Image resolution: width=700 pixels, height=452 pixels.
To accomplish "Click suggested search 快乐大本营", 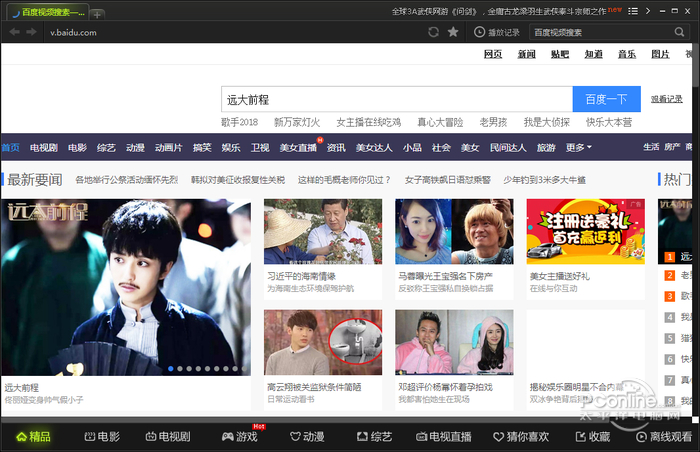I will click(609, 122).
